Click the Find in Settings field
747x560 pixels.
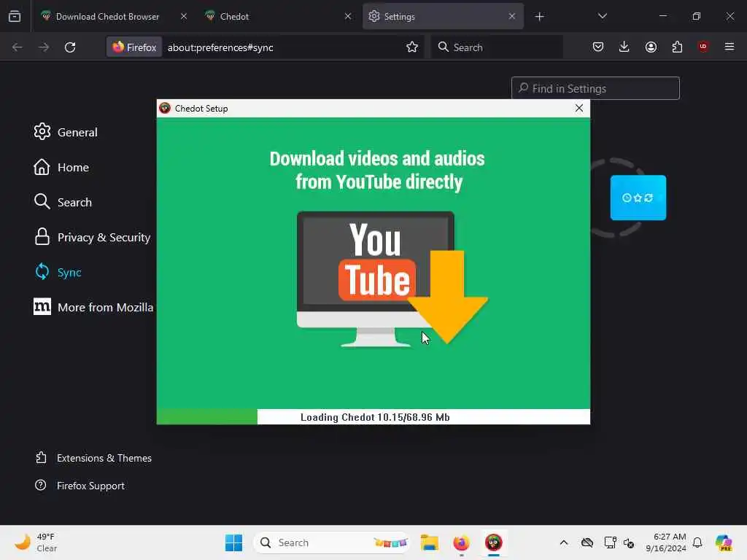(x=595, y=88)
